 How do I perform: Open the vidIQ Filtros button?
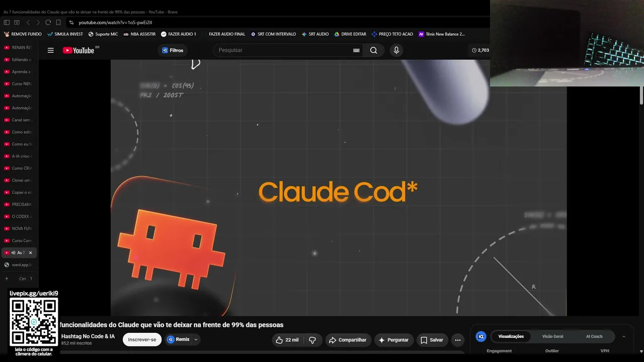click(173, 50)
